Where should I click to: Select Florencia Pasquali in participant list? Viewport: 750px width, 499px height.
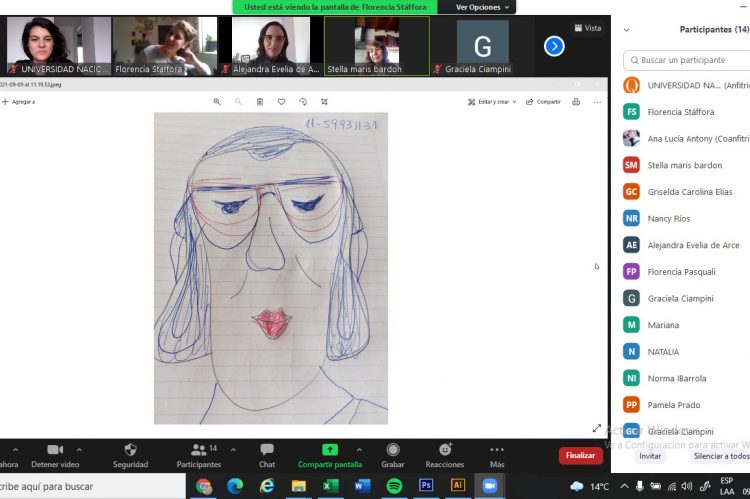point(683,271)
